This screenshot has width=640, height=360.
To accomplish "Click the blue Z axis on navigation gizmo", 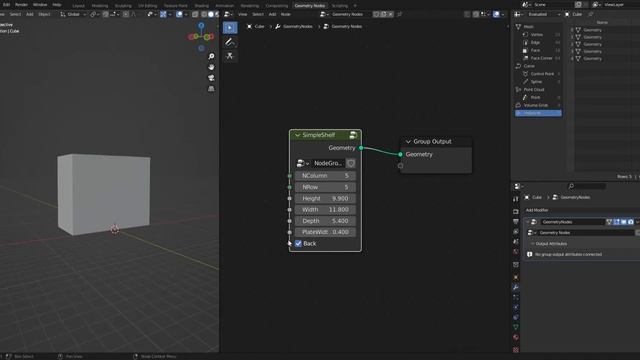I will click(x=201, y=26).
